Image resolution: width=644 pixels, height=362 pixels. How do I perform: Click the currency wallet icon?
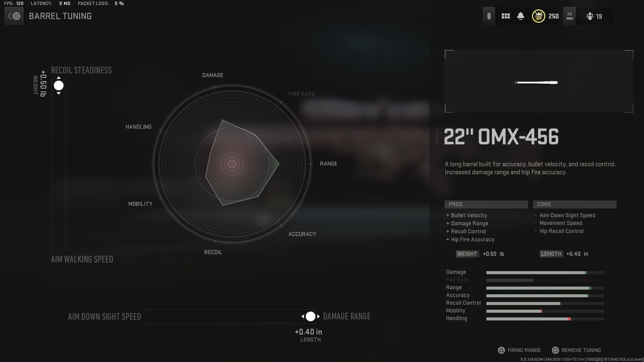[489, 16]
